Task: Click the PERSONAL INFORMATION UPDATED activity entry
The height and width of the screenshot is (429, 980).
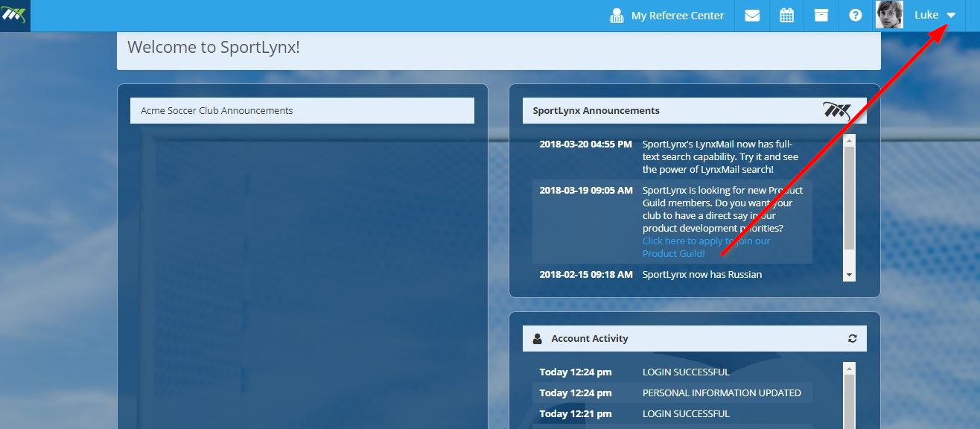Action: pyautogui.click(x=722, y=393)
